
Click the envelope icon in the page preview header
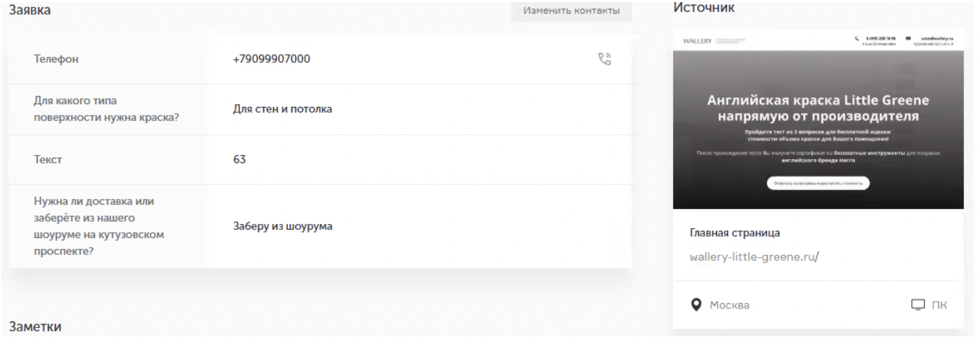[909, 39]
